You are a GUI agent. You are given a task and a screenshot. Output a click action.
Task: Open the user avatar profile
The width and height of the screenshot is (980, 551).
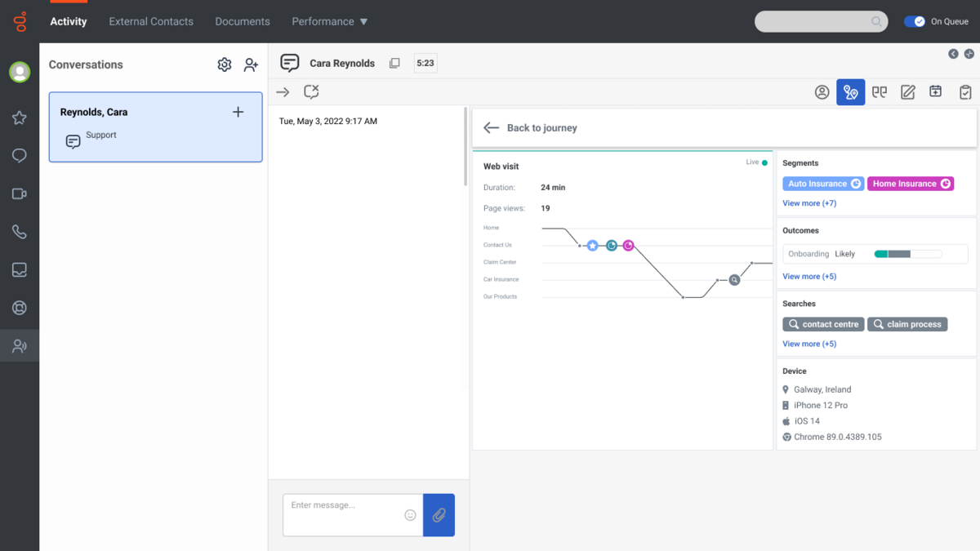coord(20,72)
